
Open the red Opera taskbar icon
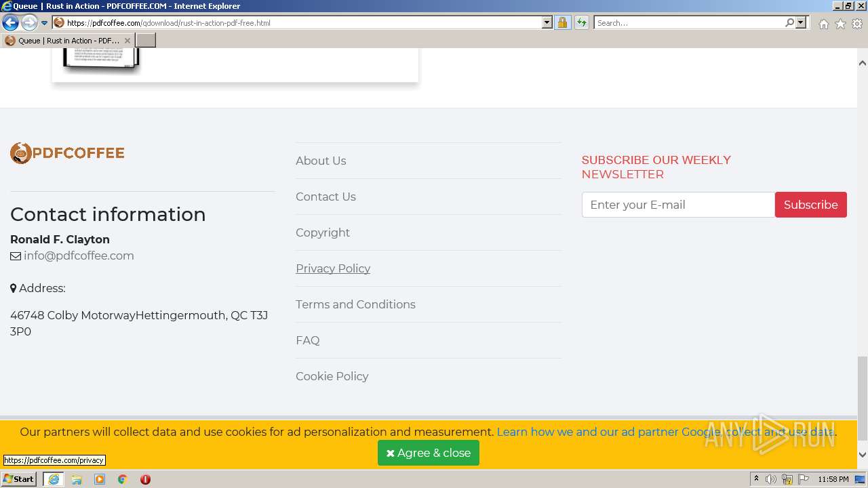[145, 479]
